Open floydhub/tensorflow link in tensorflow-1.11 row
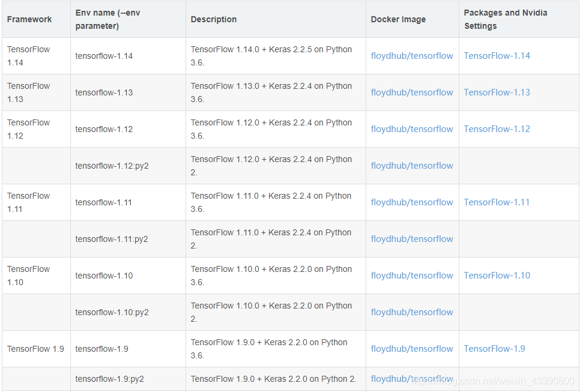580x392 pixels. 412,202
